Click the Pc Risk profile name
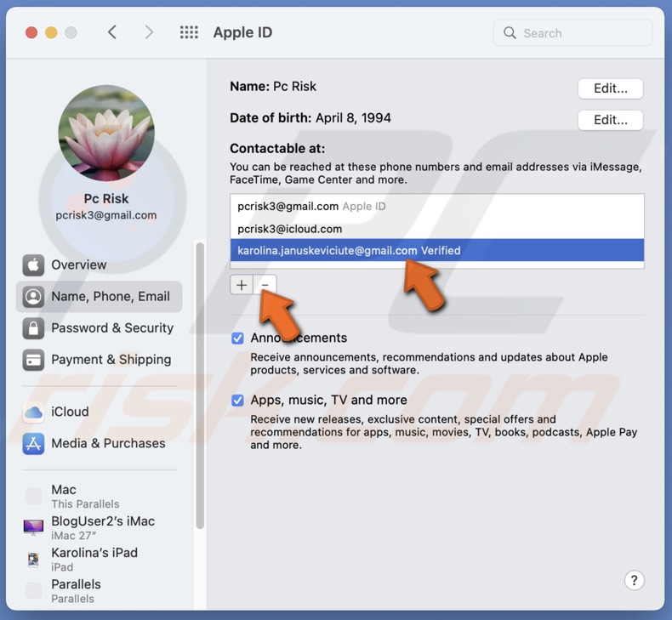This screenshot has height=620, width=672. [105, 199]
